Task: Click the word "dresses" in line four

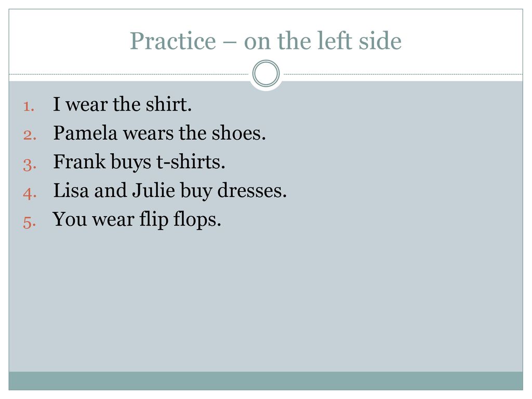Action: point(250,191)
